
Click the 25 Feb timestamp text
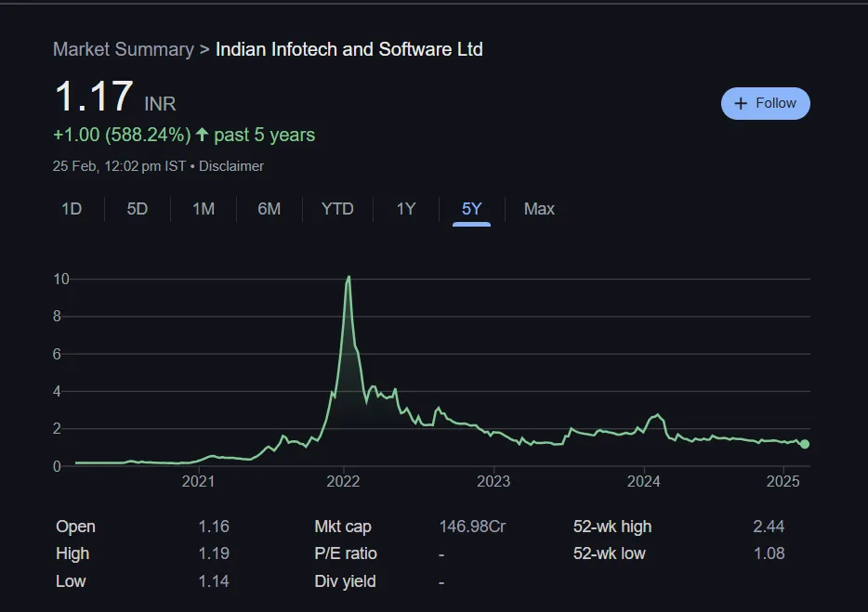(x=119, y=166)
